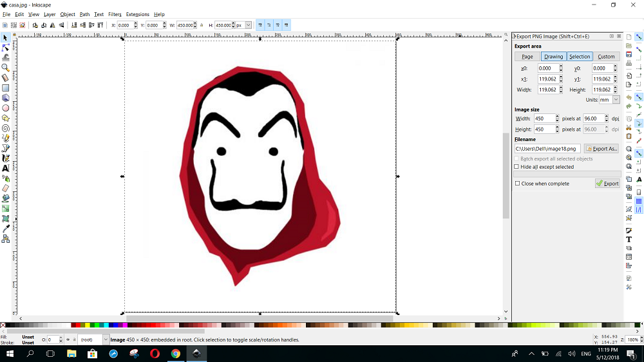The width and height of the screenshot is (644, 362).
Task: Select the Calligraphy tool
Action: pos(5,158)
